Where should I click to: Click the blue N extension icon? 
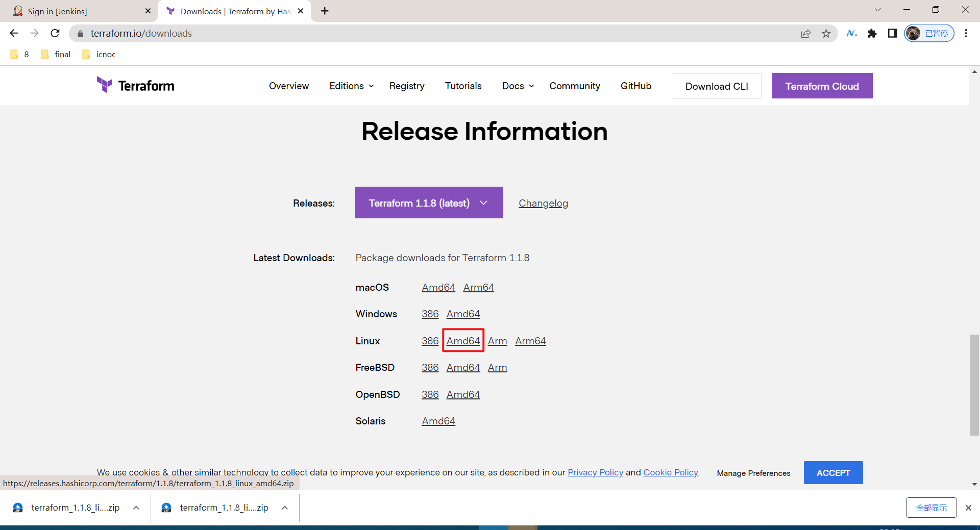(x=851, y=34)
